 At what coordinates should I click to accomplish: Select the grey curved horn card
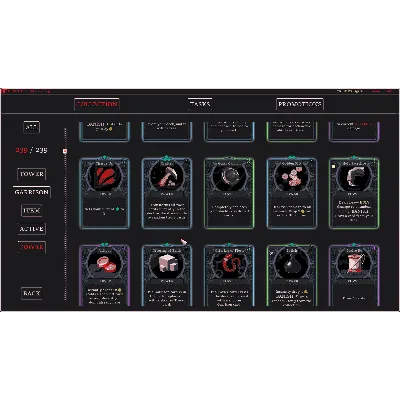354,193
